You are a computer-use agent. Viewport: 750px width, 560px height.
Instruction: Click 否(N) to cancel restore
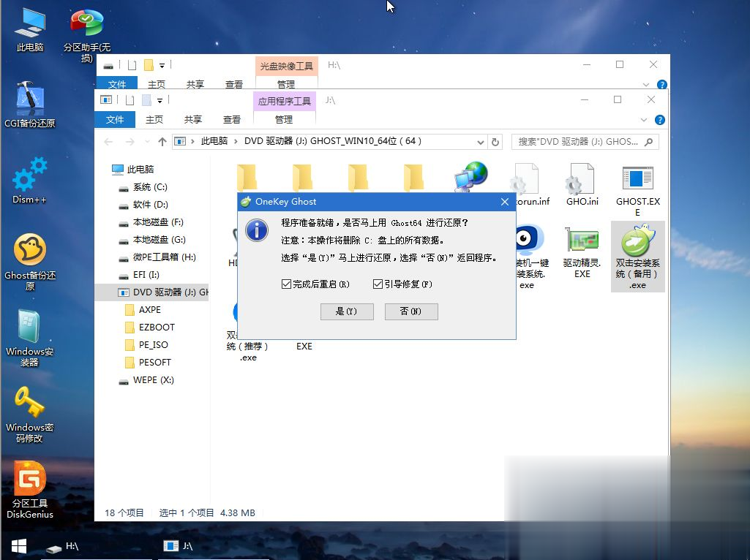coord(411,311)
